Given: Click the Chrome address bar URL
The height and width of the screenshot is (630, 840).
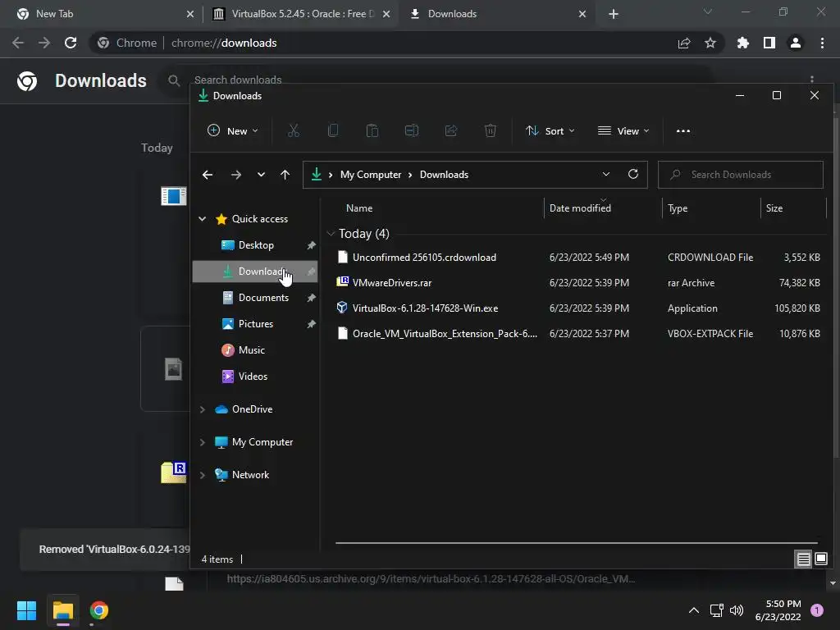Looking at the screenshot, I should click(x=224, y=43).
